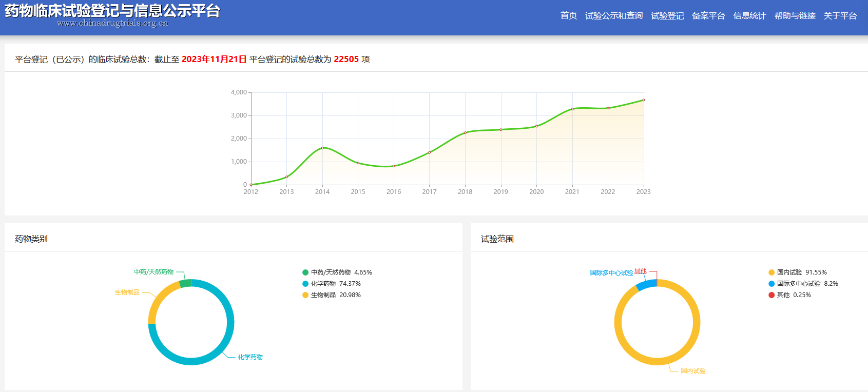This screenshot has height=392, width=868.
Task: Open the 关于平台 page
Action: point(840,16)
